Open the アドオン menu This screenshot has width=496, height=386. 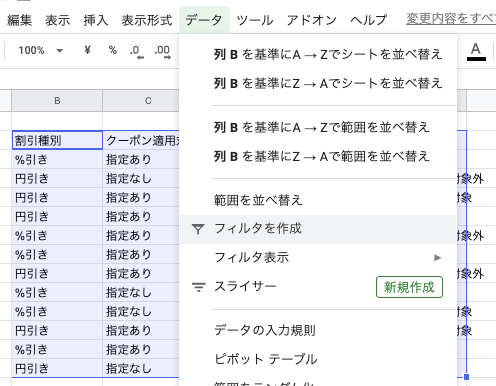click(x=312, y=20)
